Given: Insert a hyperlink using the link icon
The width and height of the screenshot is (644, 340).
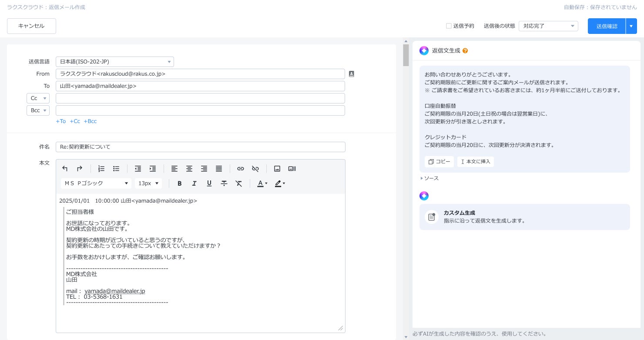Looking at the screenshot, I should [241, 169].
